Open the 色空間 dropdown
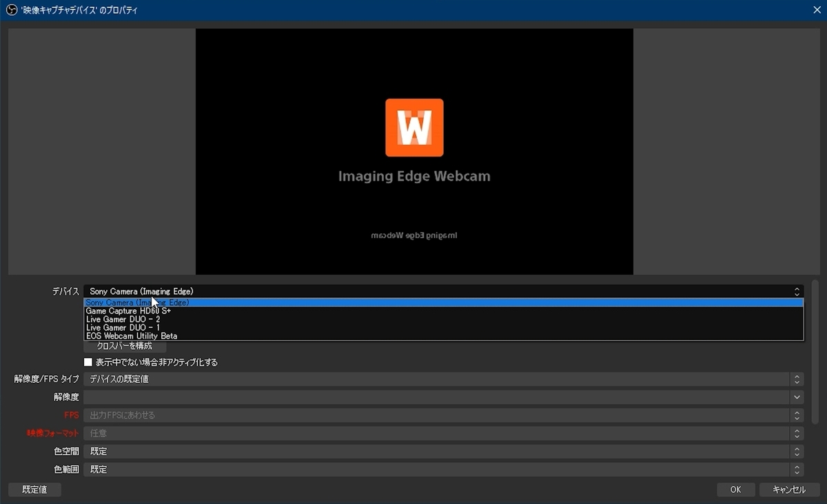 [x=444, y=451]
